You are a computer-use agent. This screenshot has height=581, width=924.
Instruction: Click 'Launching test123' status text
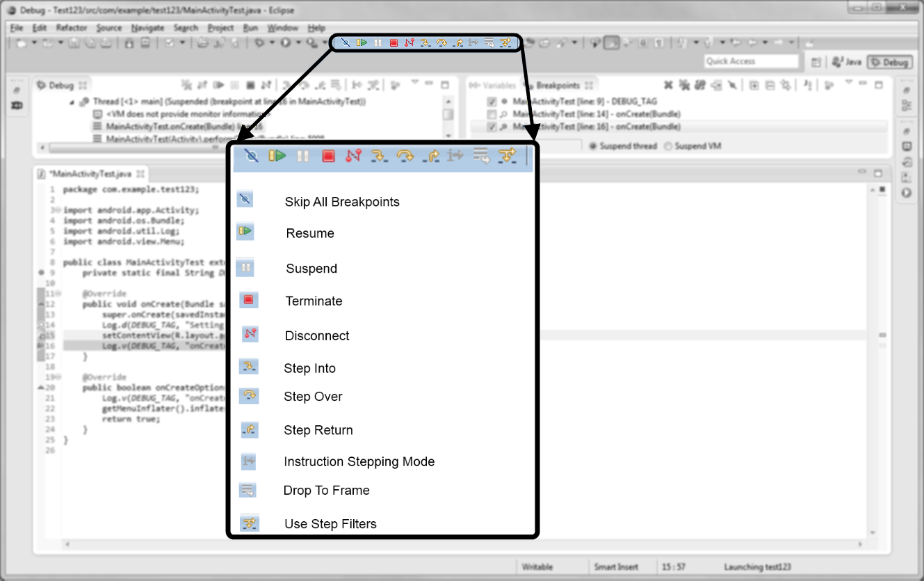pos(758,567)
